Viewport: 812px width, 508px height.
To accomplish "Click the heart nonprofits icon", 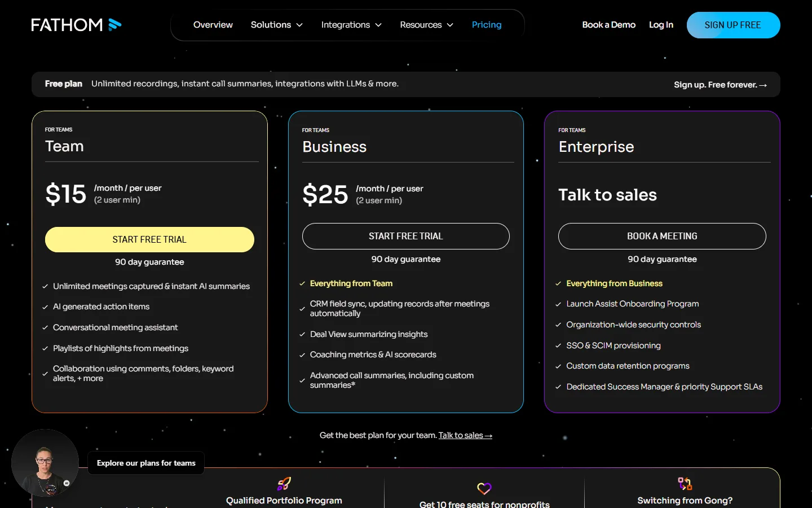I will click(x=484, y=488).
